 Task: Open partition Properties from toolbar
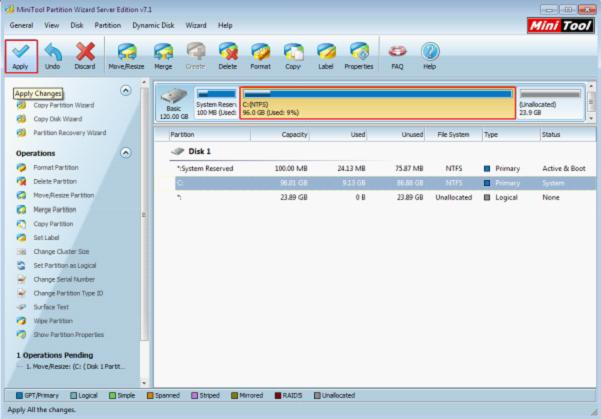point(359,56)
